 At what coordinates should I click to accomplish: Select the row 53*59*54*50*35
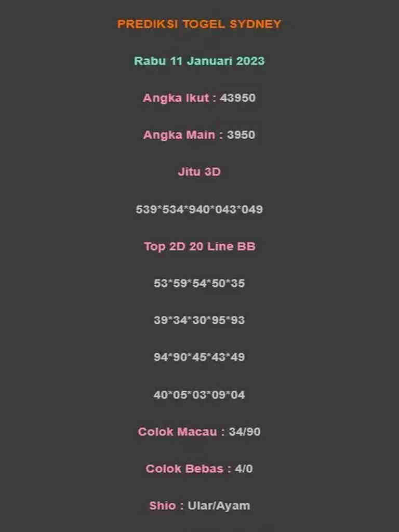(199, 283)
